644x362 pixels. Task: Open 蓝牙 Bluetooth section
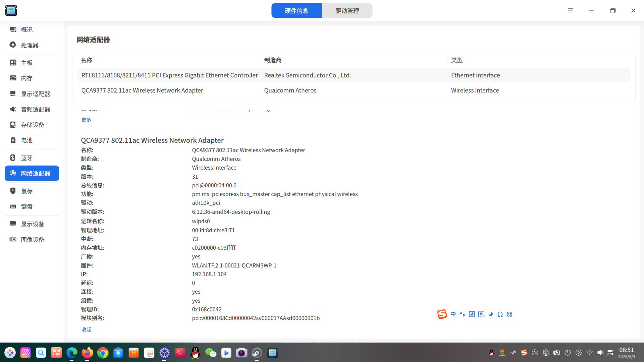tap(32, 158)
